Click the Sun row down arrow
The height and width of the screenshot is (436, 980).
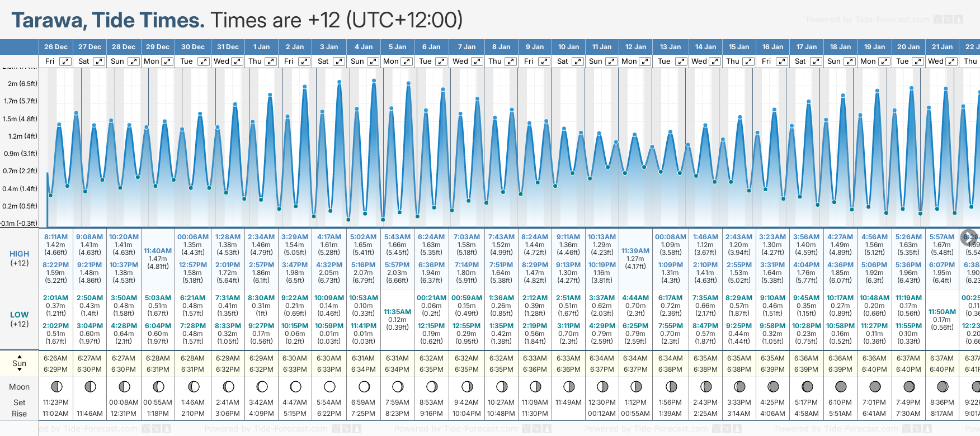(x=20, y=370)
